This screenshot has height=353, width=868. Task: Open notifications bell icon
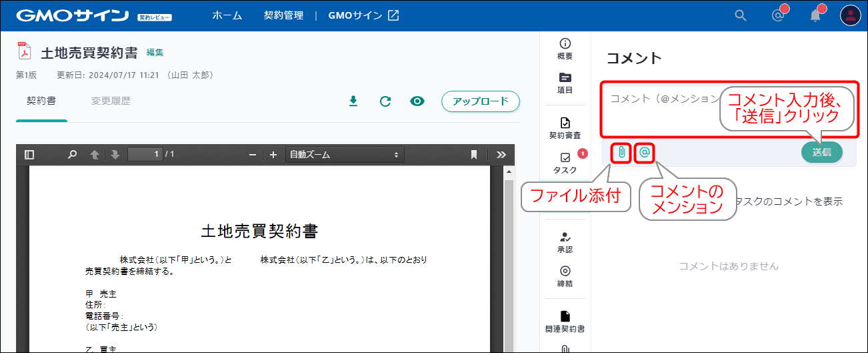click(815, 15)
